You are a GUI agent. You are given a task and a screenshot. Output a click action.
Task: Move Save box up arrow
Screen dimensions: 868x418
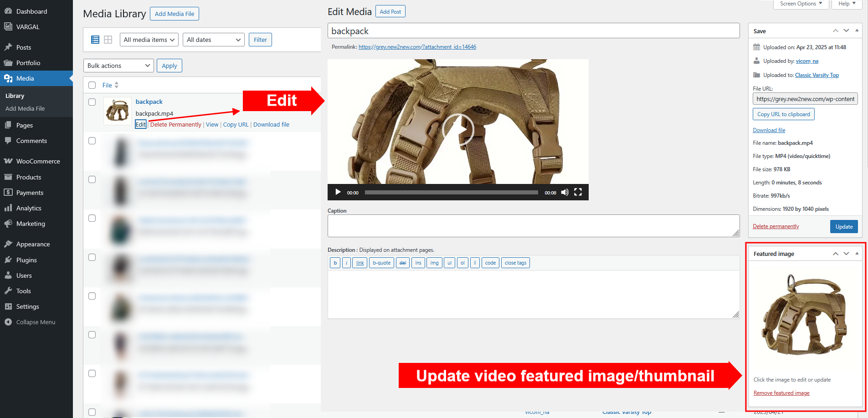pos(836,31)
